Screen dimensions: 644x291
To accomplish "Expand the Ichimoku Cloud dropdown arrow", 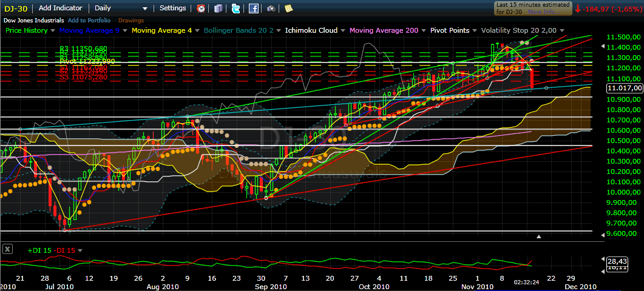I will [x=344, y=31].
